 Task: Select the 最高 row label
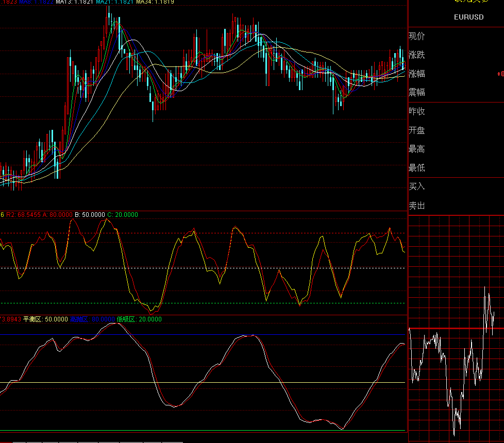click(x=417, y=149)
